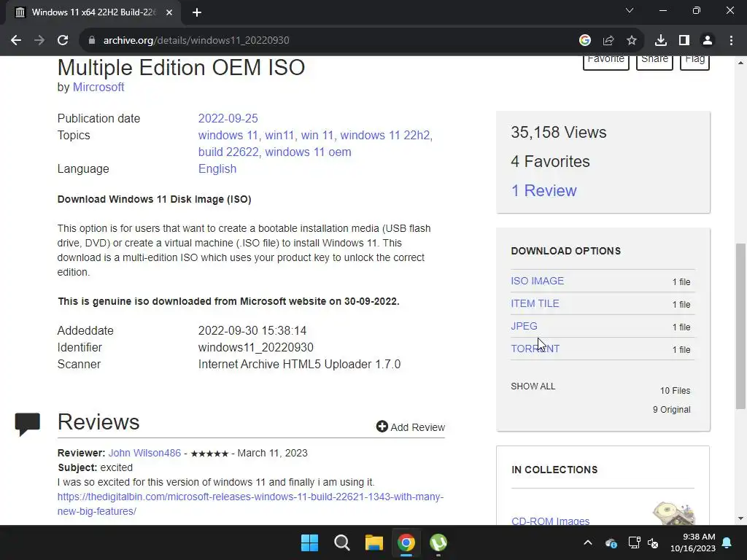Click the identifier text windows11_20220930
The width and height of the screenshot is (747, 560).
[x=256, y=347]
